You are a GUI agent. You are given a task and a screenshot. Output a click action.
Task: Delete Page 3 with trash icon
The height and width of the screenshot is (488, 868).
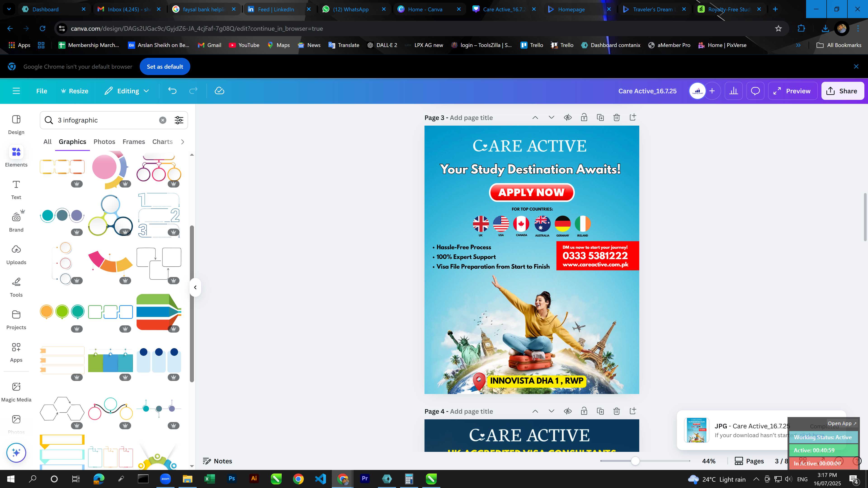tap(616, 117)
